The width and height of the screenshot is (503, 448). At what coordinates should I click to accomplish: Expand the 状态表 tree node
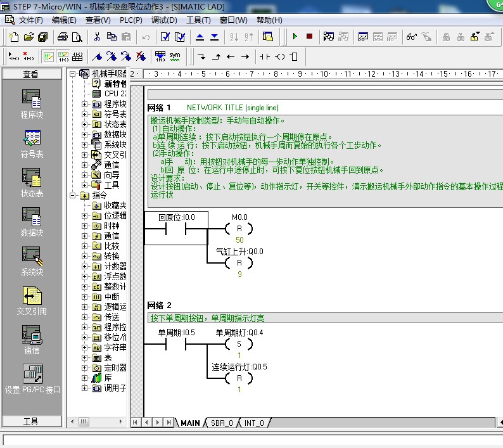coord(84,125)
